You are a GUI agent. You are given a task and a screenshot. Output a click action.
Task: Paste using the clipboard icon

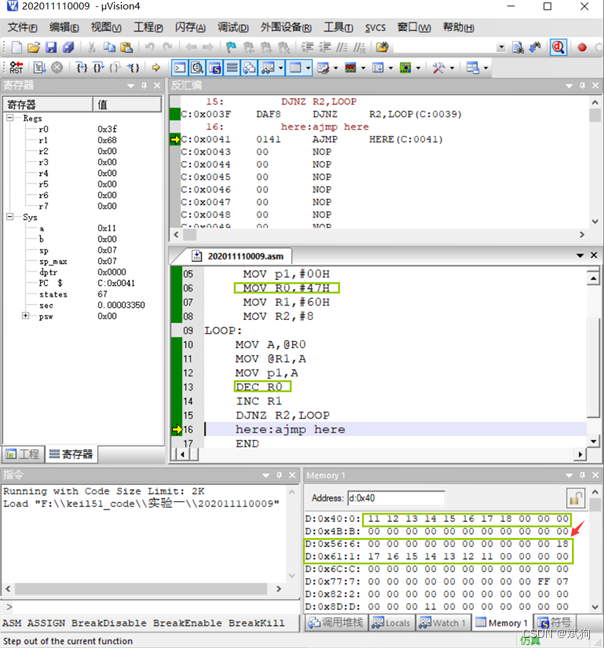(126, 47)
